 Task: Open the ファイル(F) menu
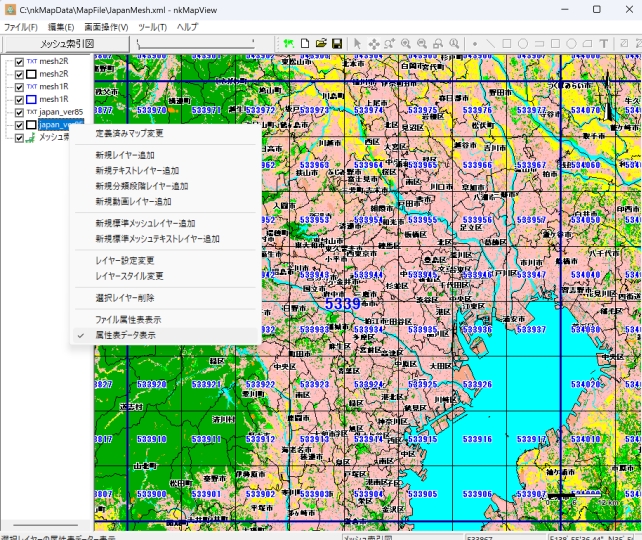[21, 27]
